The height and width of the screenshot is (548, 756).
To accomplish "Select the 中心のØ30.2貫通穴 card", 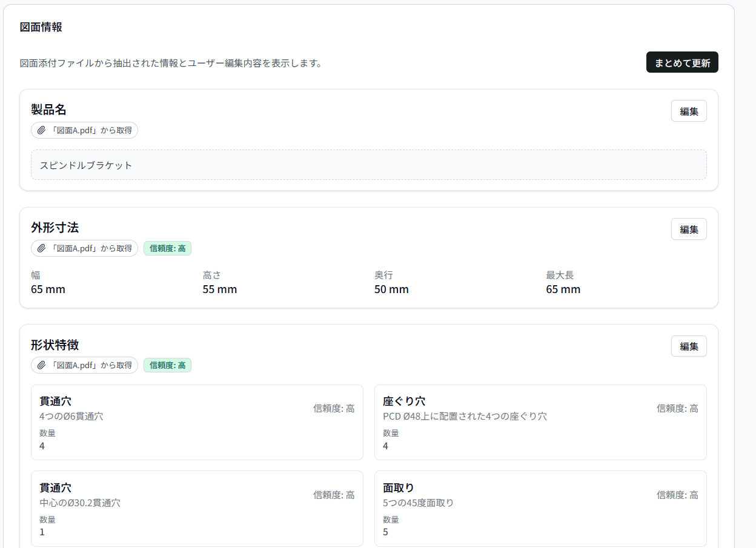I will pos(197,509).
